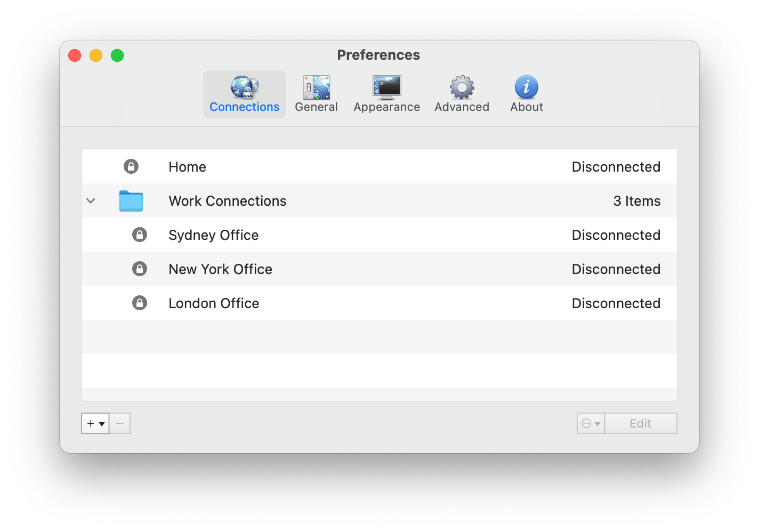Select the Work Connections folder name
Viewport: 759px width, 532px height.
[x=228, y=201]
